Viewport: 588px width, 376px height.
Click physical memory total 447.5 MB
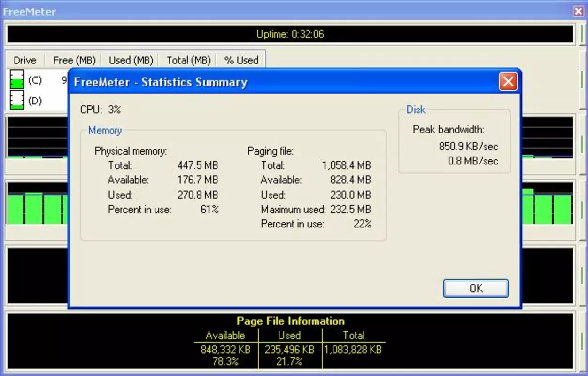pos(198,165)
